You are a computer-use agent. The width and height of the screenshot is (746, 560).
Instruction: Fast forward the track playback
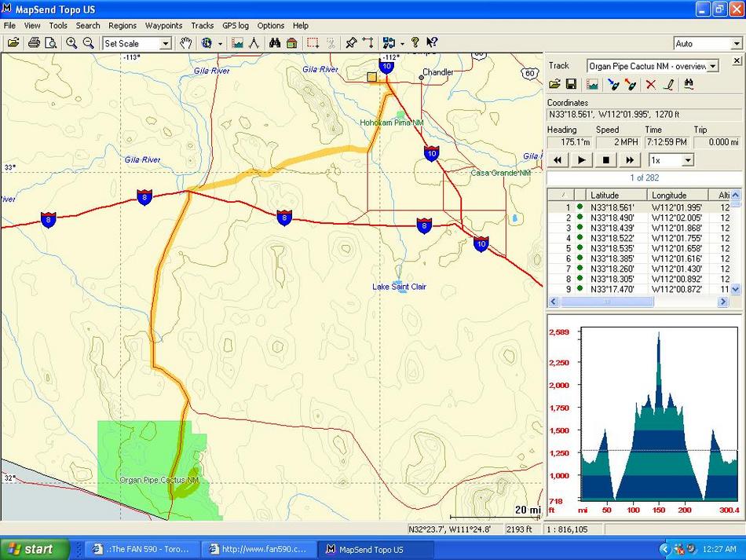point(630,160)
